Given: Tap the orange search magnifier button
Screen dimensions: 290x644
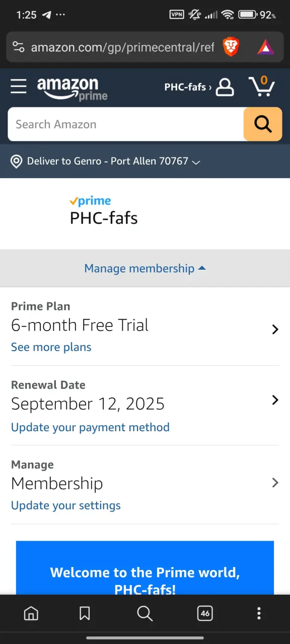Looking at the screenshot, I should (x=263, y=124).
